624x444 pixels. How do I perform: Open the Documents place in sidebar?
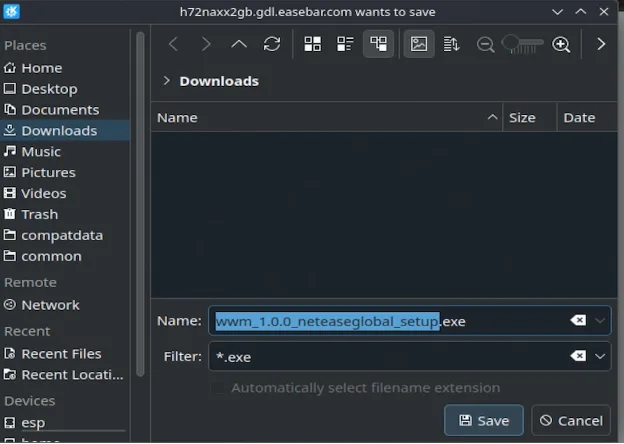pyautogui.click(x=60, y=110)
